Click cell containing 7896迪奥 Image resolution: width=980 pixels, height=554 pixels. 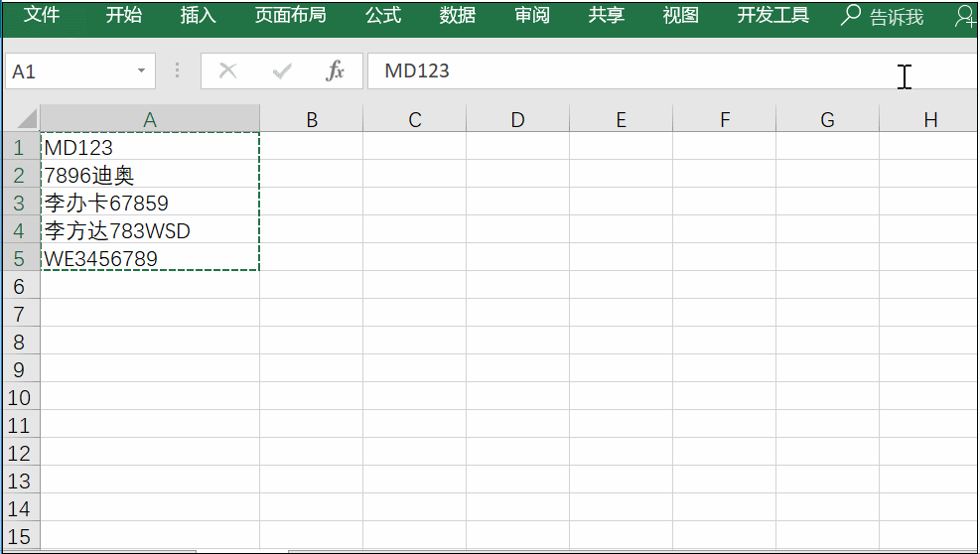(150, 175)
